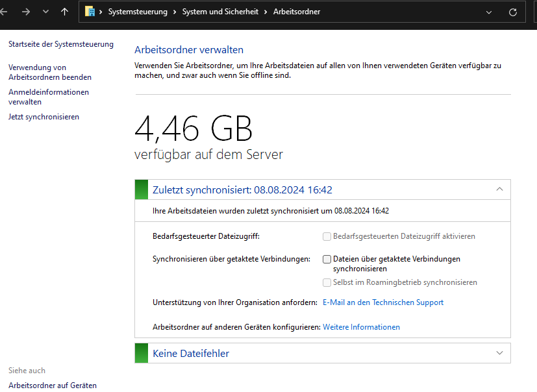Expand the arrow after System und Sicherheit
The height and width of the screenshot is (392, 537).
point(266,12)
